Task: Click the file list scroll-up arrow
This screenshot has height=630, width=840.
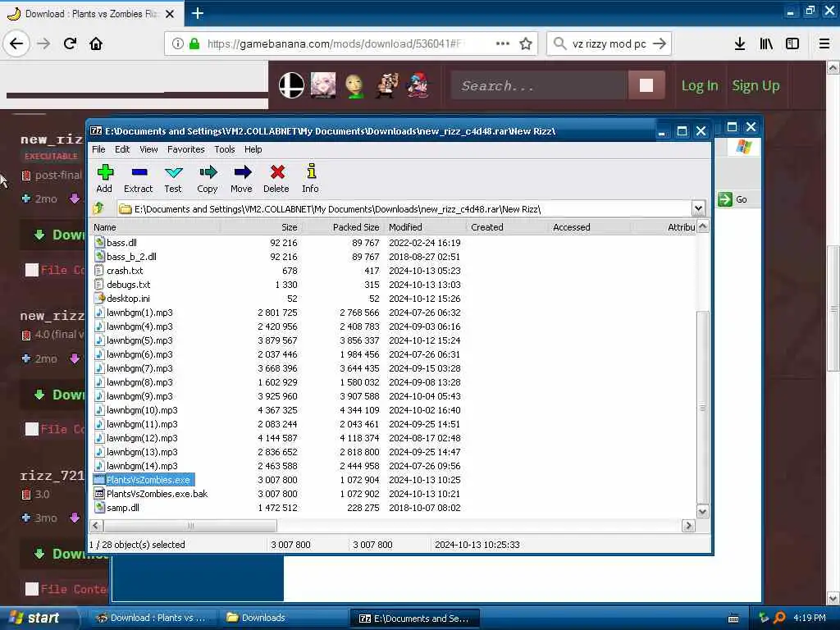Action: [702, 226]
